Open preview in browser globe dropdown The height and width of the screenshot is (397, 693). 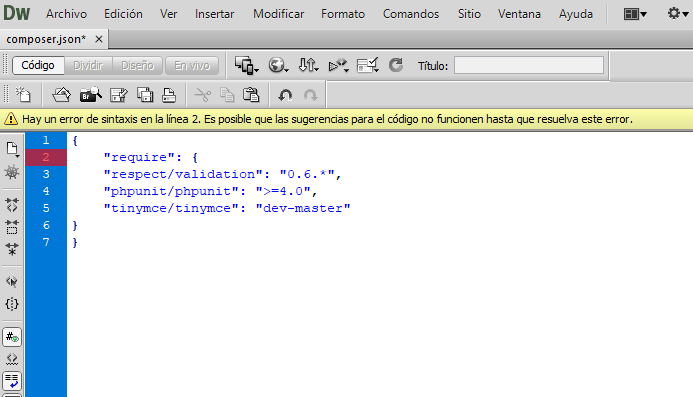tap(278, 65)
